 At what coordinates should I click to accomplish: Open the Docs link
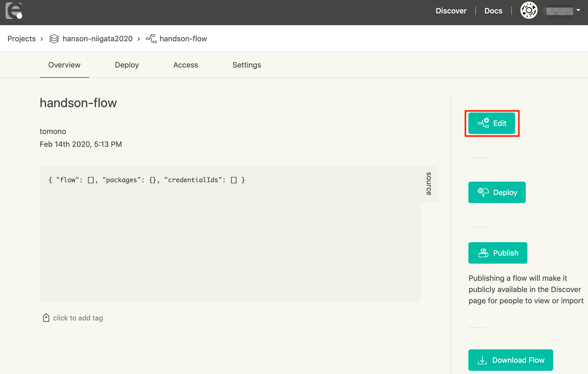point(493,11)
